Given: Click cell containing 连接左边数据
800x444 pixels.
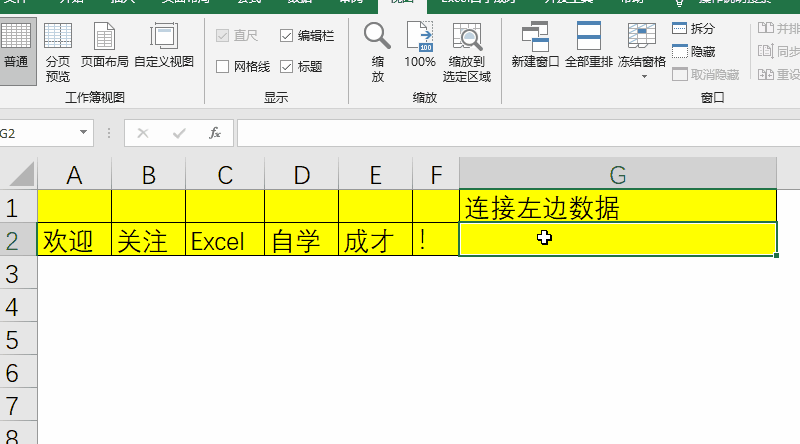Looking at the screenshot, I should [618, 206].
